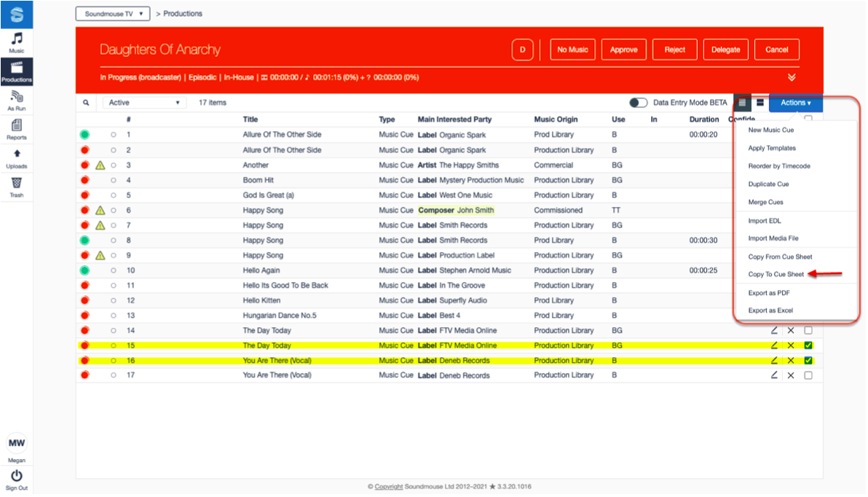Click warning icon on row 3 Another
868x497 pixels.
pos(100,165)
